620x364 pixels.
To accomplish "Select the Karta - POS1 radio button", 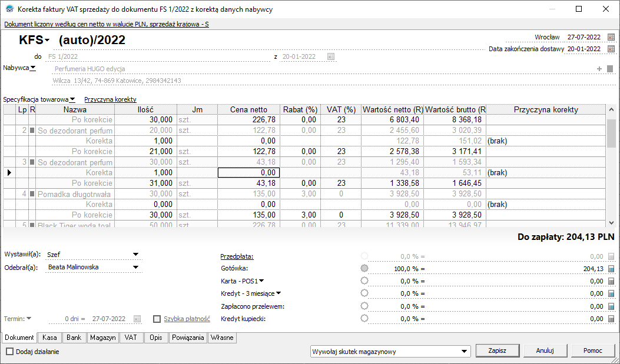I will tap(364, 280).
